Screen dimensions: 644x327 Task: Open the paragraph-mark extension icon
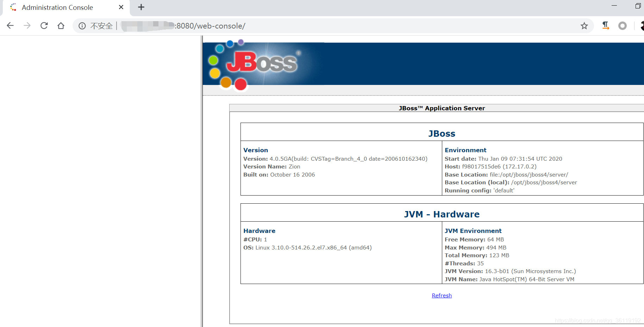(606, 26)
